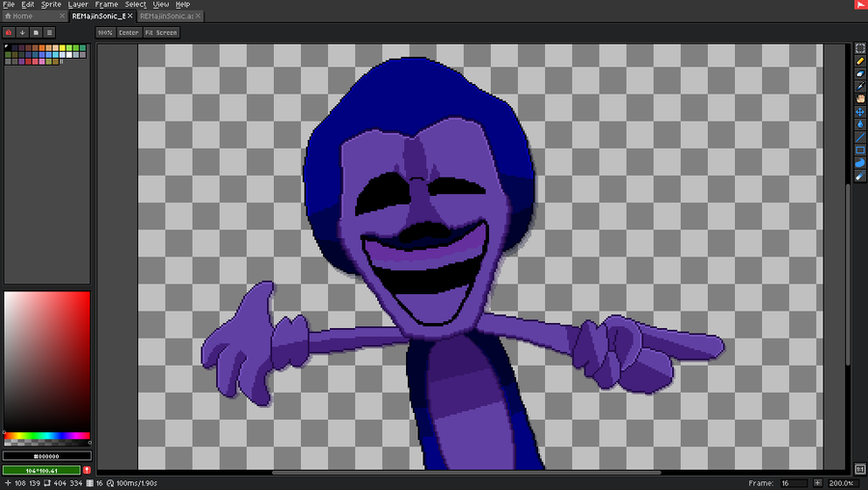Open the File menu
The width and height of the screenshot is (868, 490).
(9, 5)
